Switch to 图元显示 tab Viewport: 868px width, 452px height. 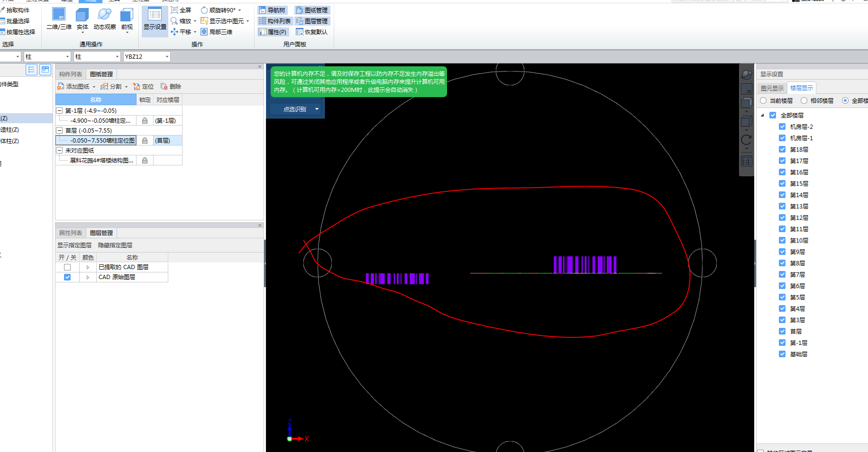[772, 88]
